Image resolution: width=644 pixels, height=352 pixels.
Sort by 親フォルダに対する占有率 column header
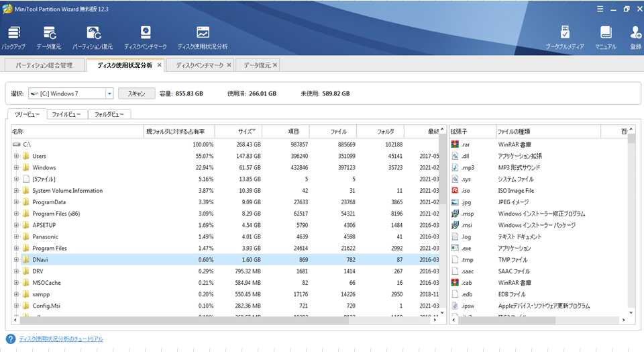(x=179, y=132)
